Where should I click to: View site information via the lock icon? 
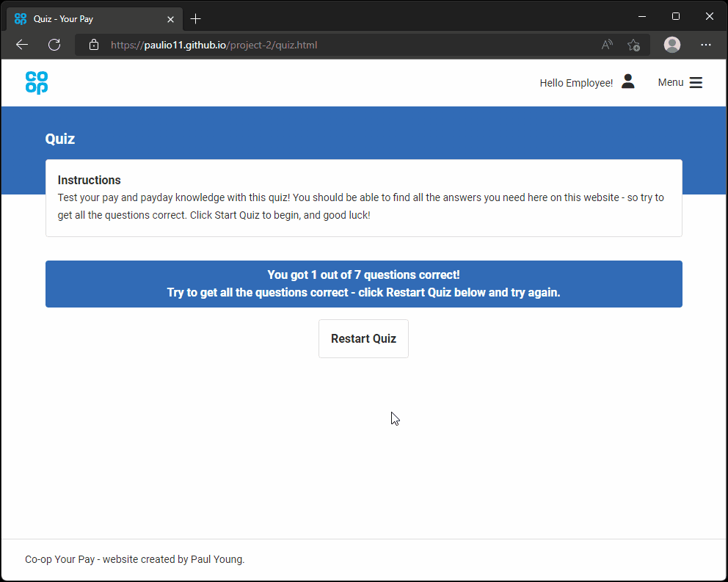tap(93, 45)
